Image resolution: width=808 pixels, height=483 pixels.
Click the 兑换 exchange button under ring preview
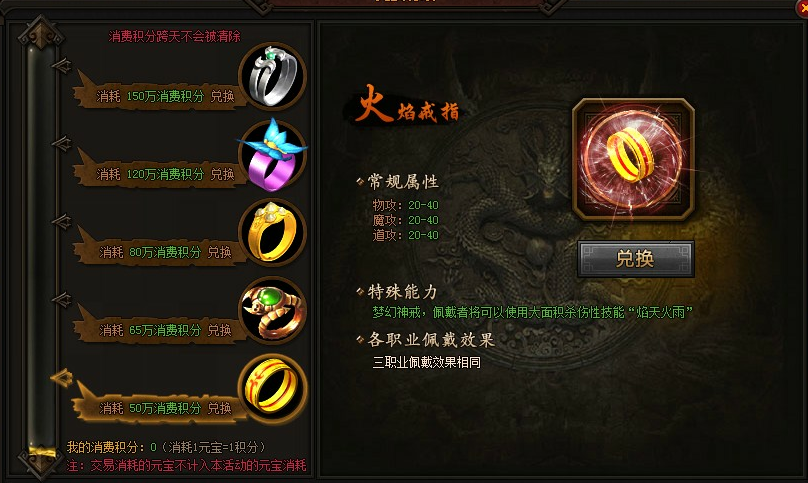click(x=635, y=259)
